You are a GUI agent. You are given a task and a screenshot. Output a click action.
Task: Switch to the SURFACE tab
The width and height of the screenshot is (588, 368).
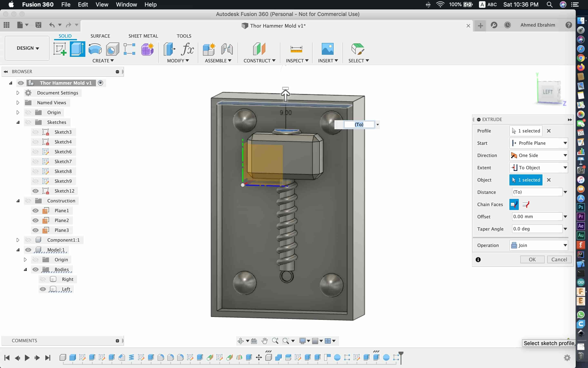click(x=100, y=36)
